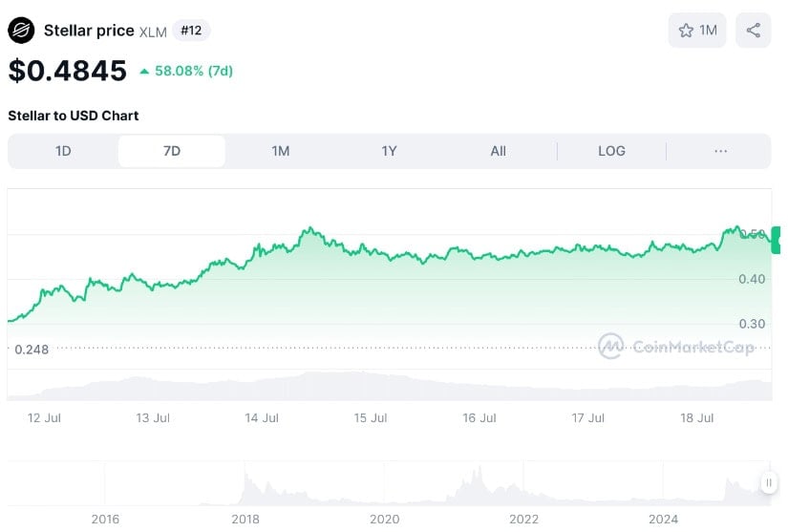Click the 12 Jul date label
This screenshot has width=788, height=532.
point(44,418)
